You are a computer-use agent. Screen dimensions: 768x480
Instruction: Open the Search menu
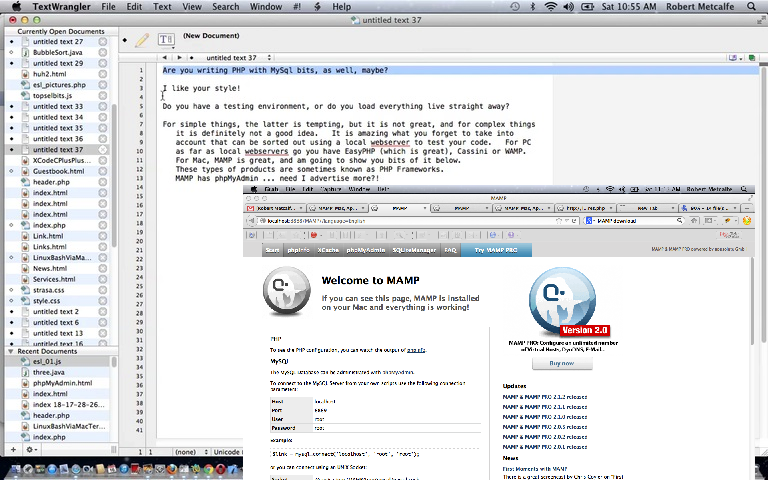pos(226,6)
